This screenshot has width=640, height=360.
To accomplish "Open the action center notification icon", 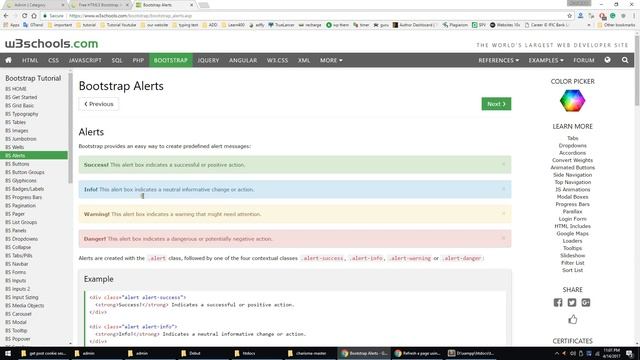I will 630,353.
